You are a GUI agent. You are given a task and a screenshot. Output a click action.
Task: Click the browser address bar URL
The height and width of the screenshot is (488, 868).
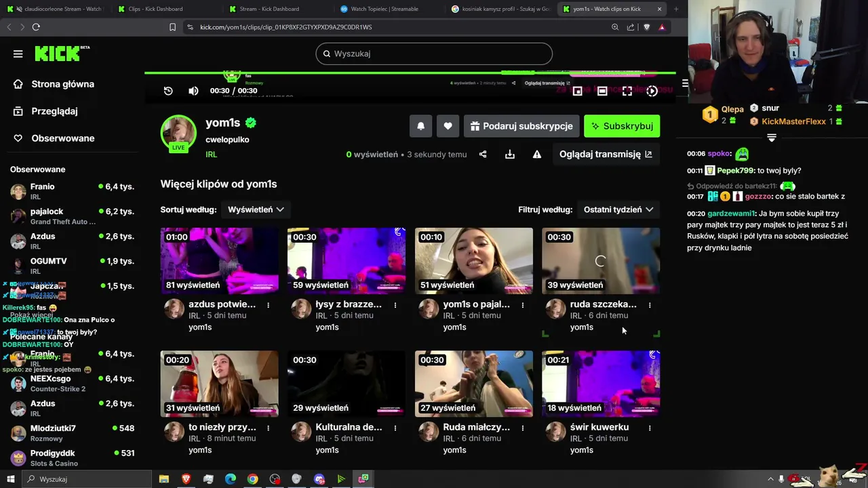pos(285,27)
